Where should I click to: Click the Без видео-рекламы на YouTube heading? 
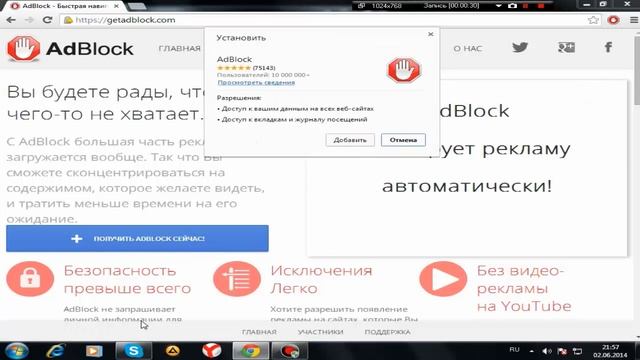[x=524, y=288]
